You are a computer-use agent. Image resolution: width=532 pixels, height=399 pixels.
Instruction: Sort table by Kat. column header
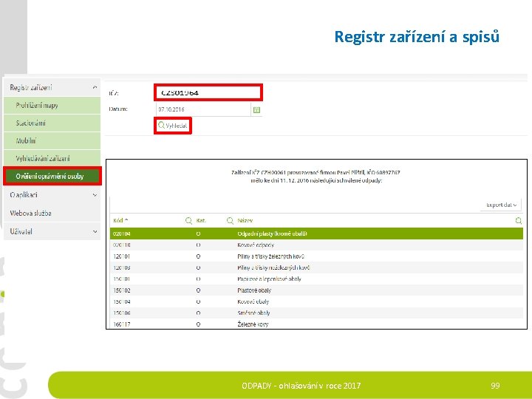pos(201,220)
